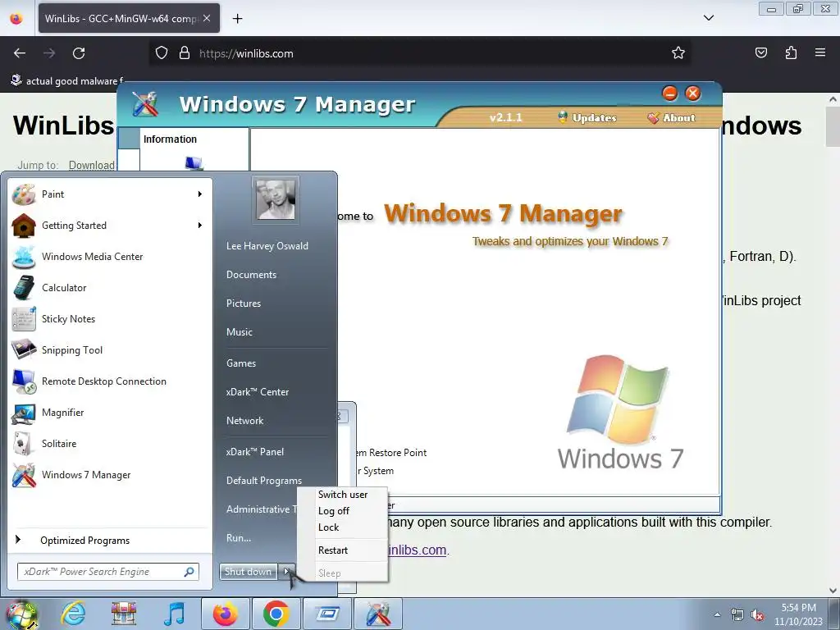
Task: Show hidden tray icons
Action: [x=717, y=614]
